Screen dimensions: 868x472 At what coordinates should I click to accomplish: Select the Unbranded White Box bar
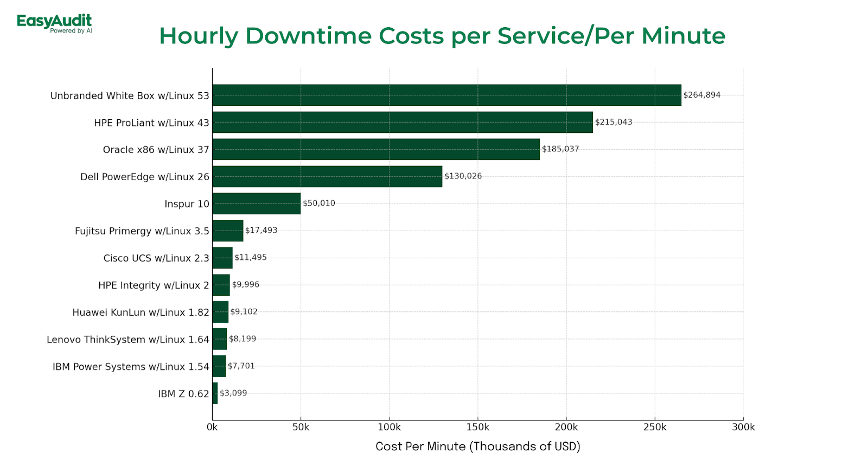click(446, 95)
